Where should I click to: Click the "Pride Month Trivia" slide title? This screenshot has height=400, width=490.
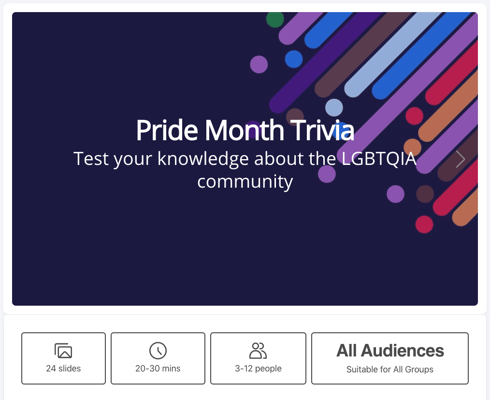(245, 130)
